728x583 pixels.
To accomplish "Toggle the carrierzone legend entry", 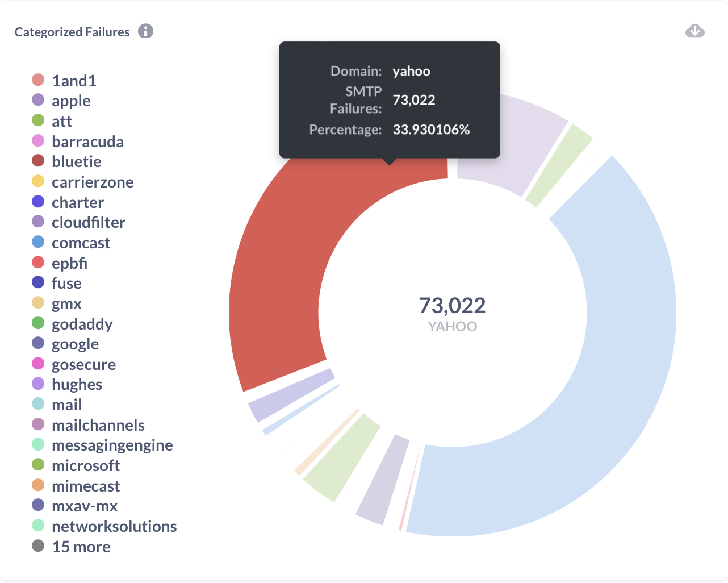I will click(x=83, y=182).
